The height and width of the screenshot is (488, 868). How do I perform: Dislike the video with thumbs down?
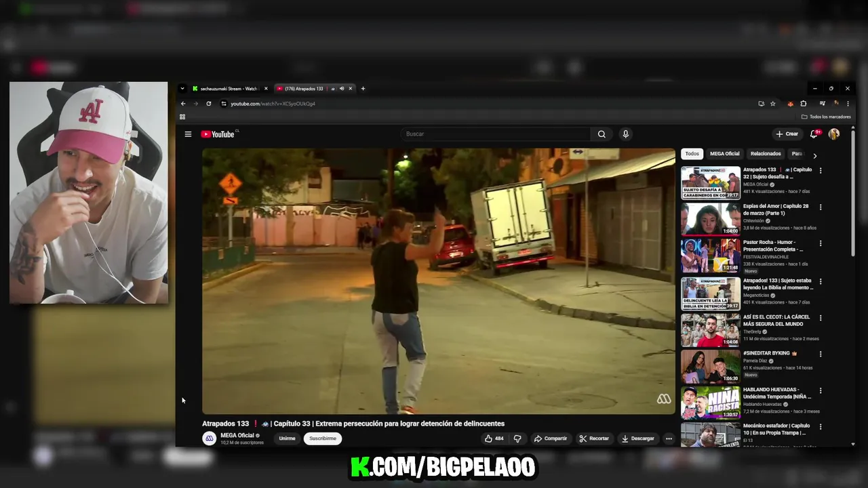click(x=517, y=439)
